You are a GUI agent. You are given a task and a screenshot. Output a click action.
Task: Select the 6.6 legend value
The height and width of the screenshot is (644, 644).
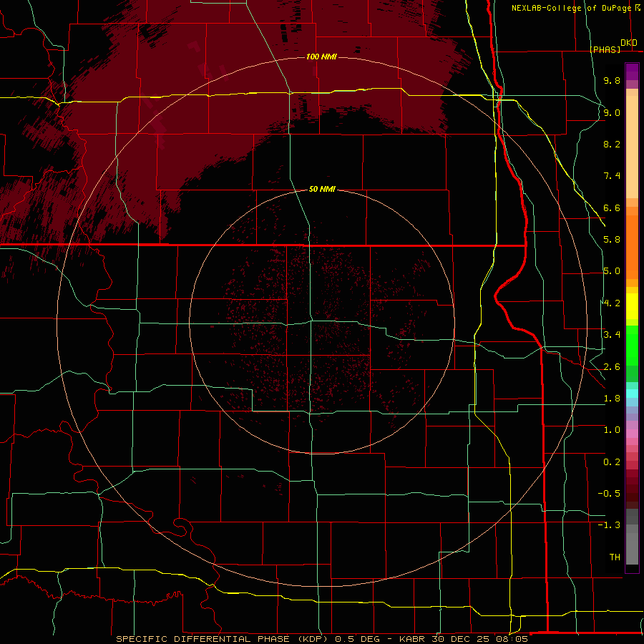[612, 208]
